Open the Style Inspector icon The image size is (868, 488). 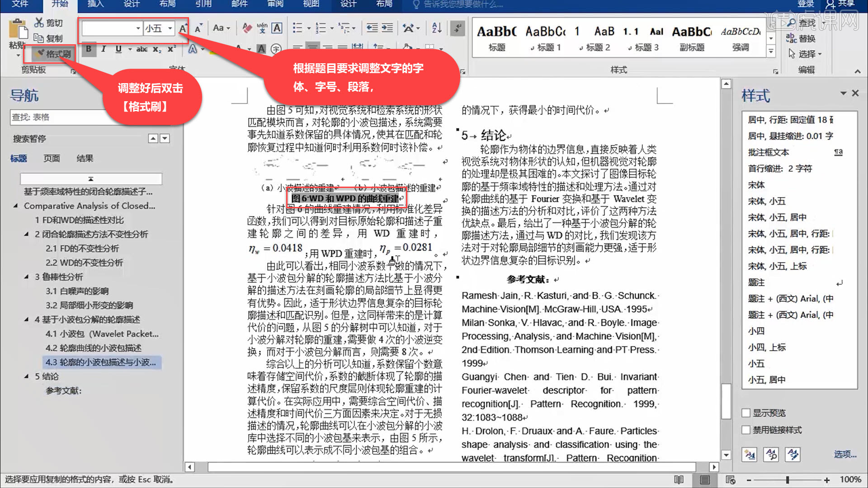[771, 454]
